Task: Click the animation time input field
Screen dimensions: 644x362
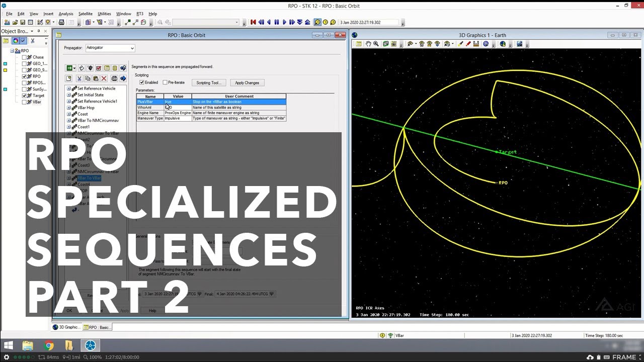Action: [x=369, y=22]
